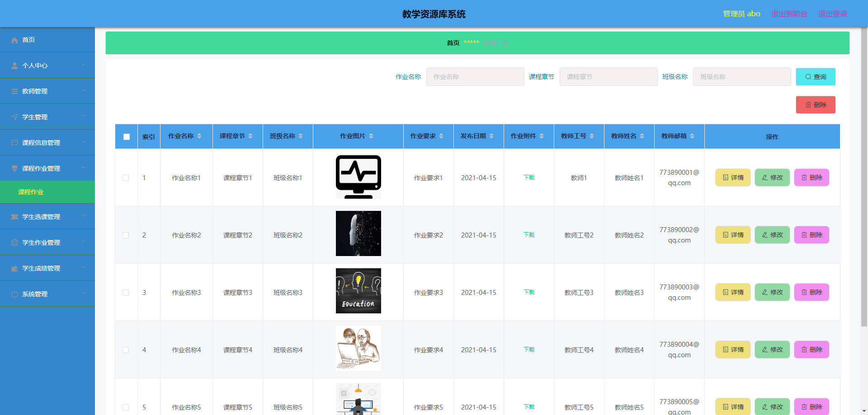Open the heartbeat monitor thumbnail in row 1
The image size is (868, 415).
(x=359, y=177)
